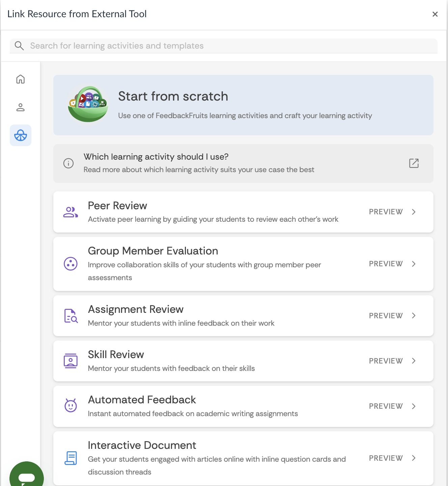Open the profile icon in the sidebar
This screenshot has height=486, width=448.
pyautogui.click(x=20, y=107)
